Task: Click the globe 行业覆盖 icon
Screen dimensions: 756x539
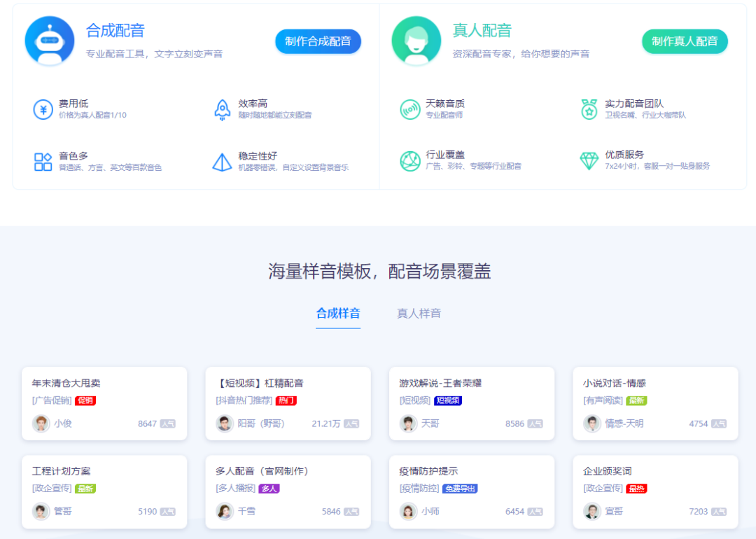Action: (x=410, y=161)
